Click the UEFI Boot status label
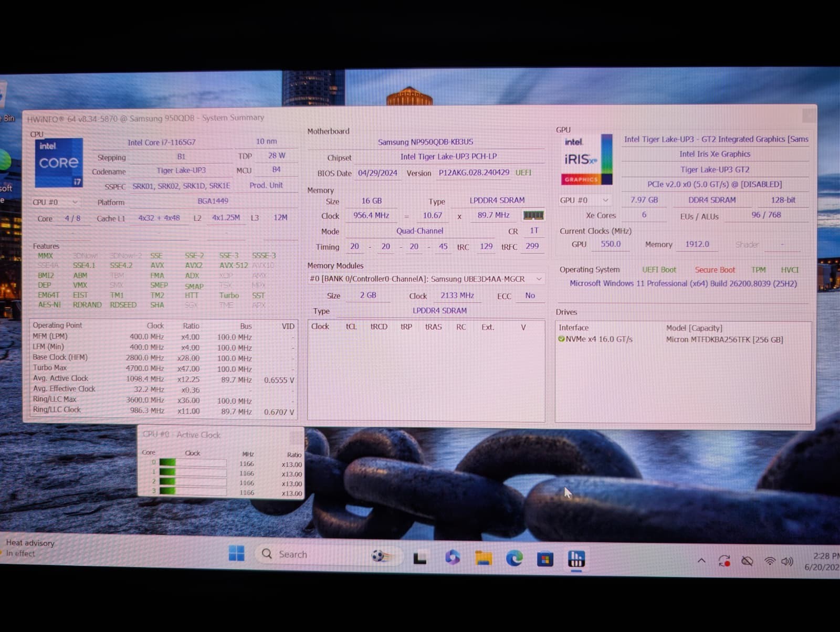840x632 pixels. (659, 269)
